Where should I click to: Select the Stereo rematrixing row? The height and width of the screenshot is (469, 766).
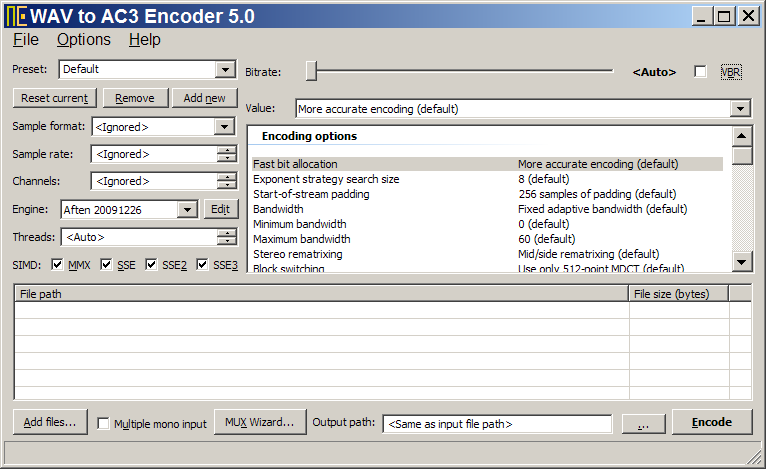point(487,254)
